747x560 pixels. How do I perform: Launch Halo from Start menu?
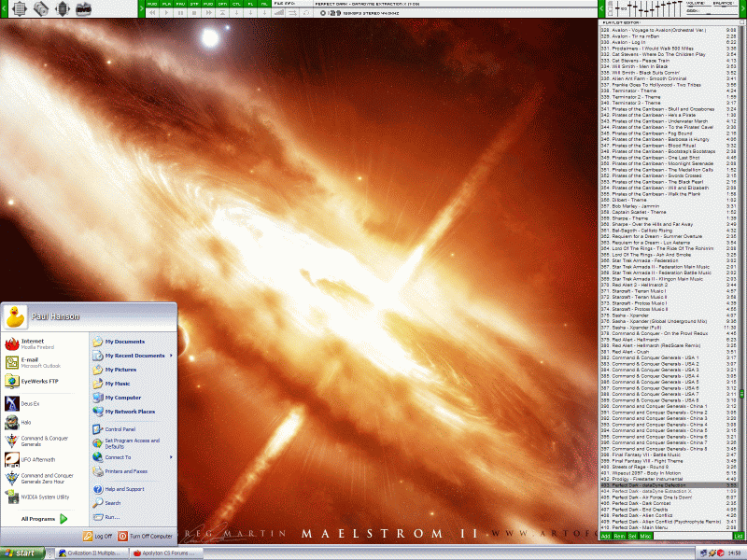[x=44, y=423]
